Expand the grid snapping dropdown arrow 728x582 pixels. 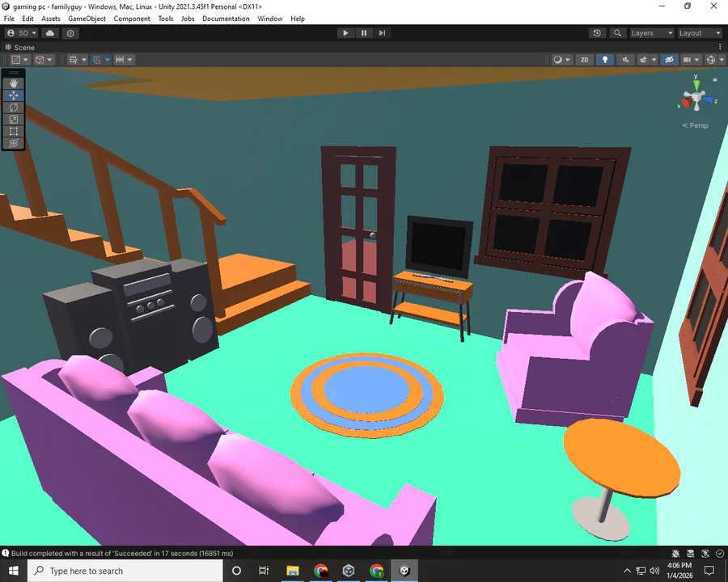tap(108, 59)
